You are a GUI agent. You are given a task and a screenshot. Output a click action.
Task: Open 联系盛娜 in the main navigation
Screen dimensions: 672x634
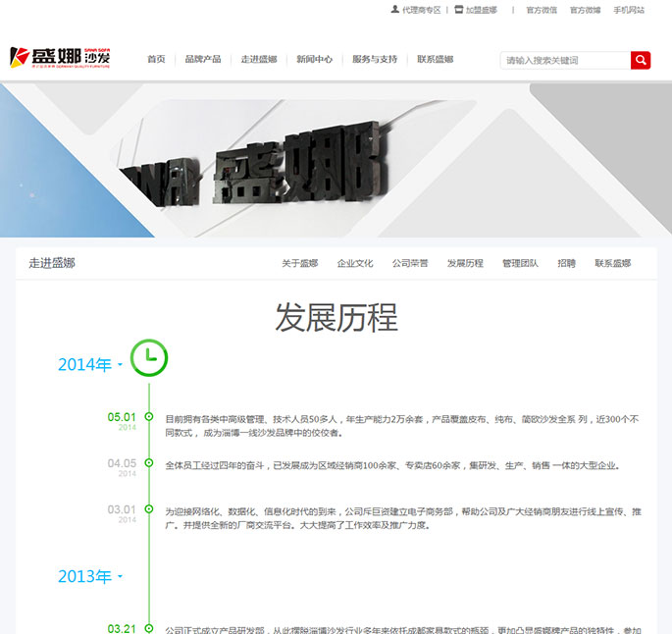[x=435, y=59]
